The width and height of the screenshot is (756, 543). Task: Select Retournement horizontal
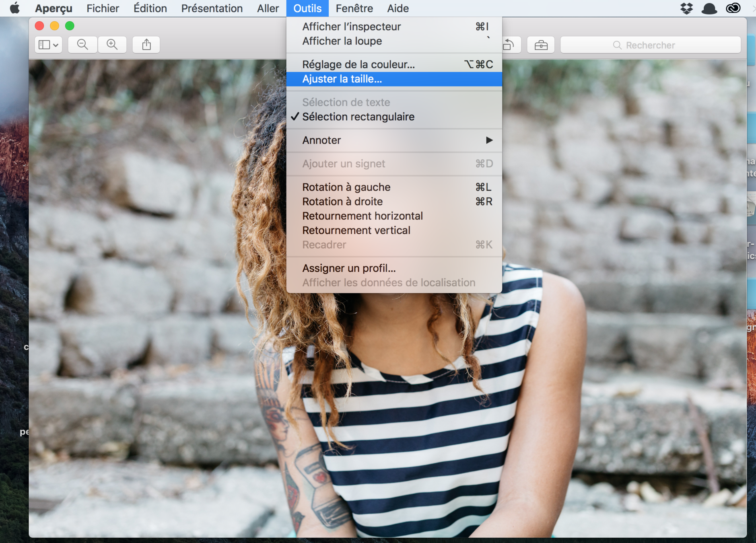(394, 216)
